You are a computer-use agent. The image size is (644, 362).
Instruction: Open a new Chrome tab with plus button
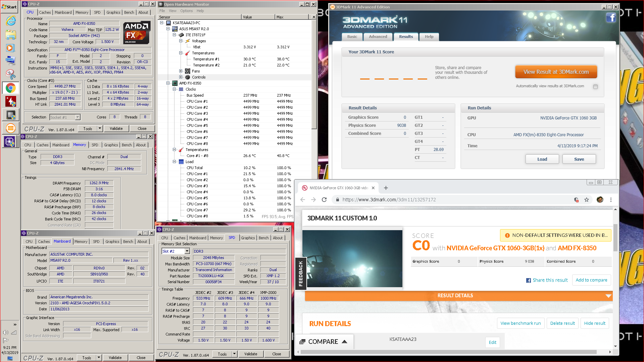[x=386, y=188]
